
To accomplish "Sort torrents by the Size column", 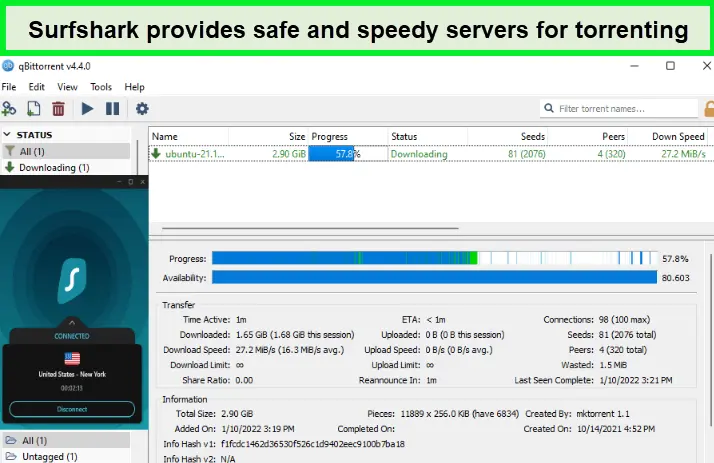I will click(268, 136).
